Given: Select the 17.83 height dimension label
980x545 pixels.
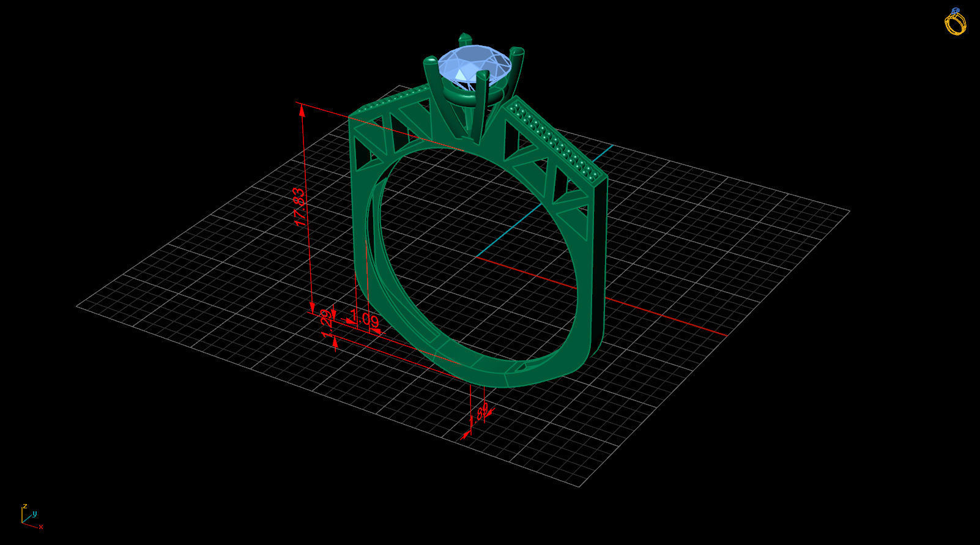Looking at the screenshot, I should (x=300, y=207).
